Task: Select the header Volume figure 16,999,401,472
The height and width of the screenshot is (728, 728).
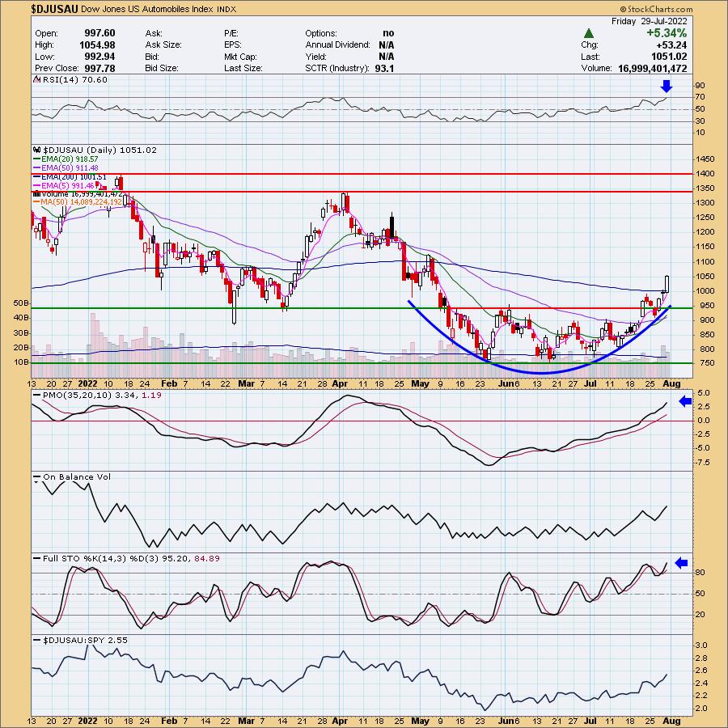Action: pos(652,68)
